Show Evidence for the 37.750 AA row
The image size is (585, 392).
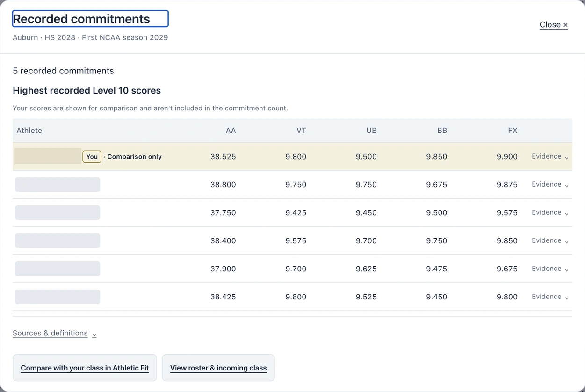click(550, 213)
